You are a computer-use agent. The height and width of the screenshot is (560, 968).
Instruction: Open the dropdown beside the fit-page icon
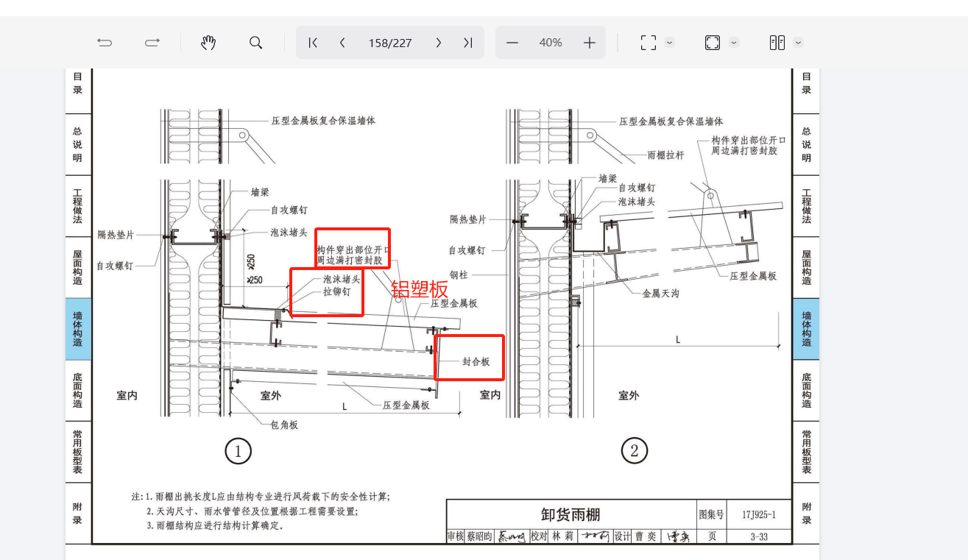pos(734,42)
